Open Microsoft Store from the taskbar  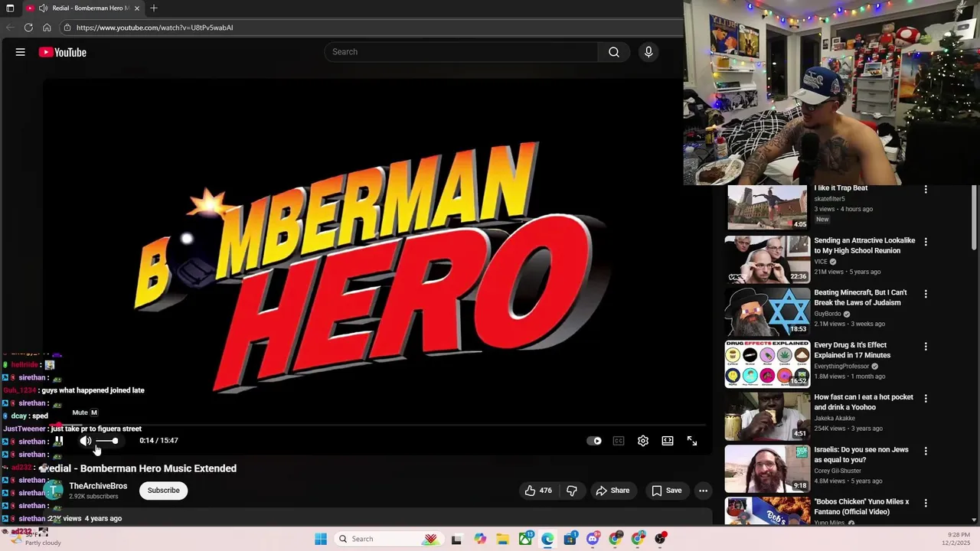click(570, 539)
